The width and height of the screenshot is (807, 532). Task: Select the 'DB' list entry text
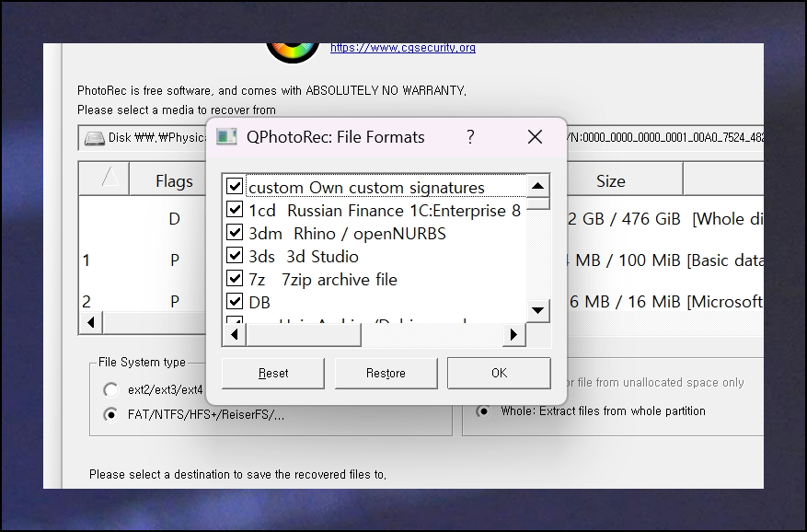259,303
